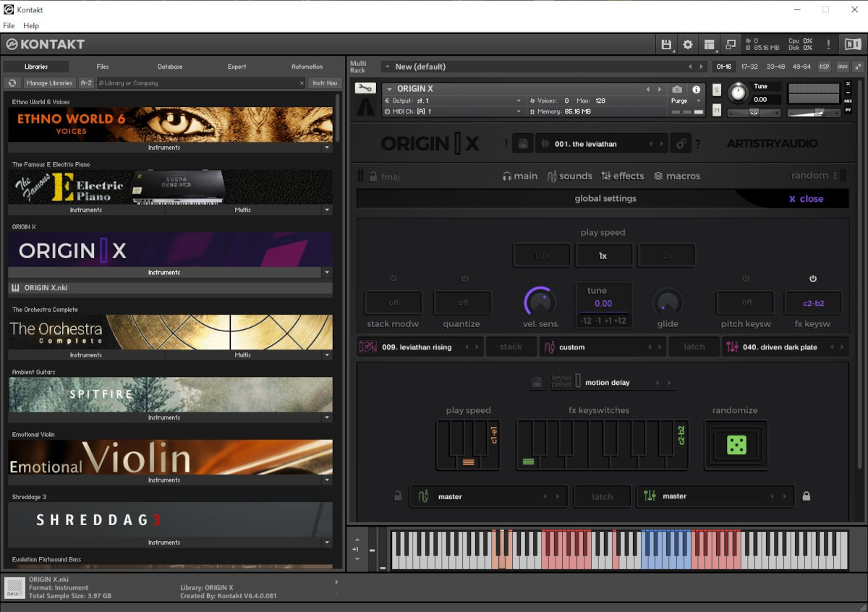Click the more options dots beside random
Screen dimensions: 868x612
pos(835,176)
